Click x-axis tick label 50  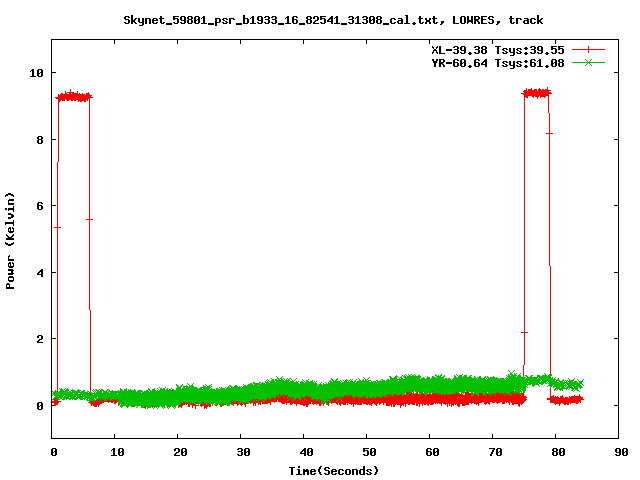point(369,452)
